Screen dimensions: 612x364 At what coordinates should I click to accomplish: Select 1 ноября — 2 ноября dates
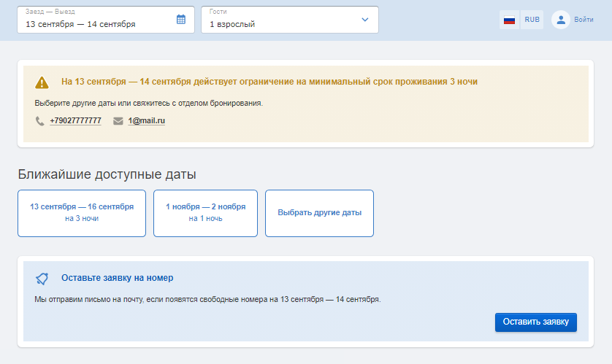(205, 213)
